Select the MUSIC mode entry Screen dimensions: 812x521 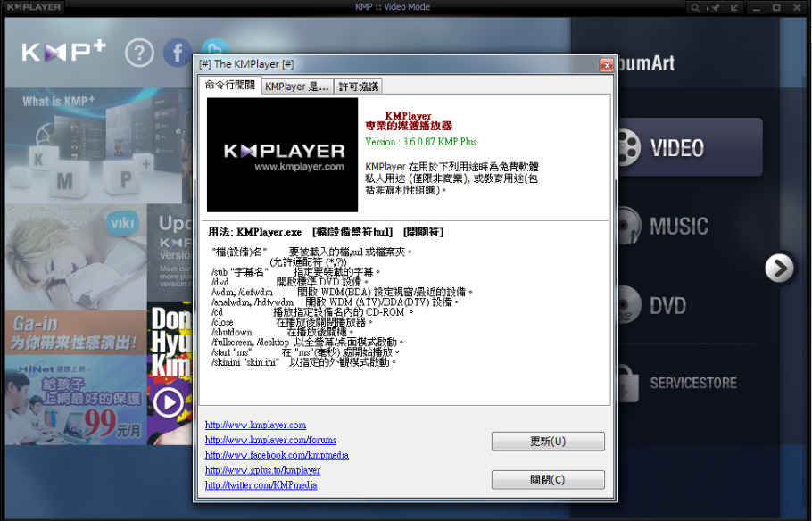pos(678,227)
